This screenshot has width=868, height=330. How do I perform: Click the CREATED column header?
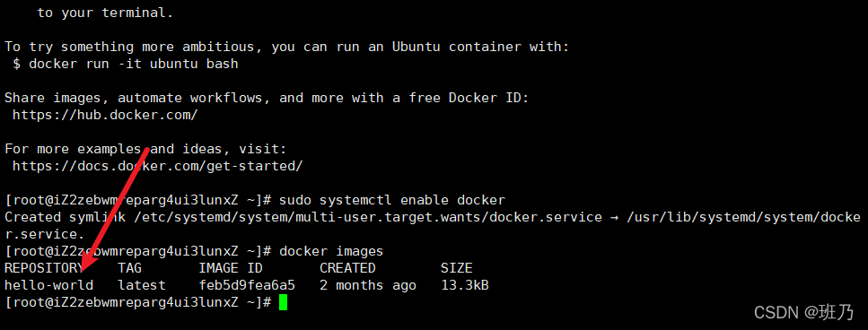[347, 269]
